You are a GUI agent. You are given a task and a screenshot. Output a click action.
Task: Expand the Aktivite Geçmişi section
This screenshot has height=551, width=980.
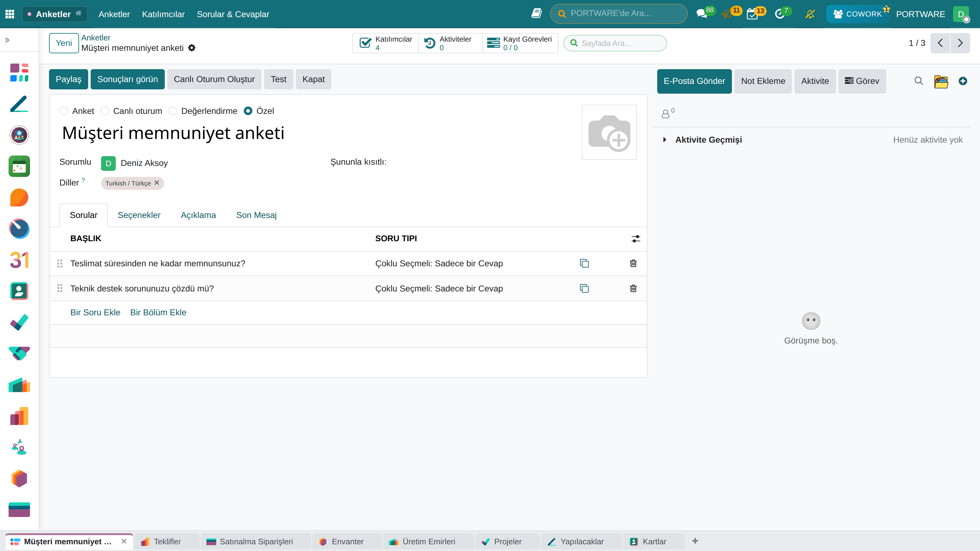(665, 140)
